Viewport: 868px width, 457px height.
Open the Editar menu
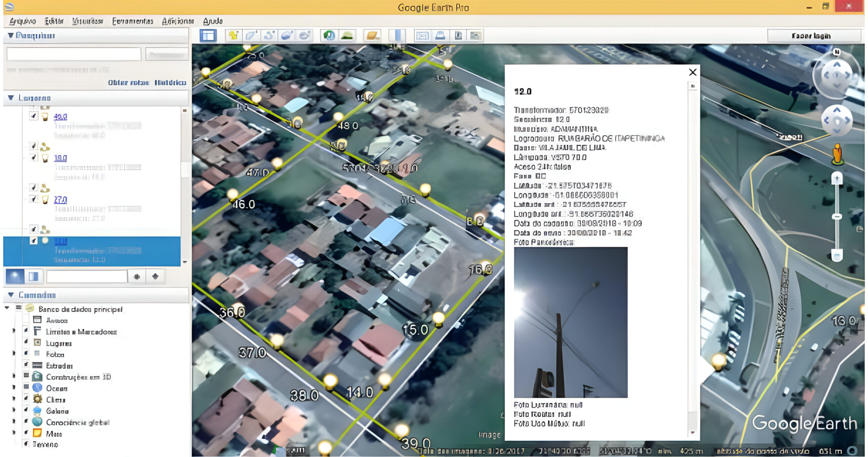(x=54, y=21)
